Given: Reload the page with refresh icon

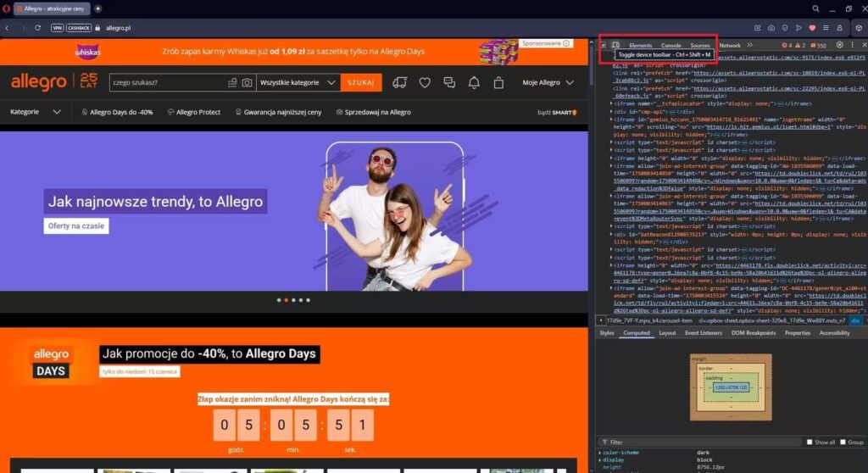Looking at the screenshot, I should pyautogui.click(x=37, y=28).
